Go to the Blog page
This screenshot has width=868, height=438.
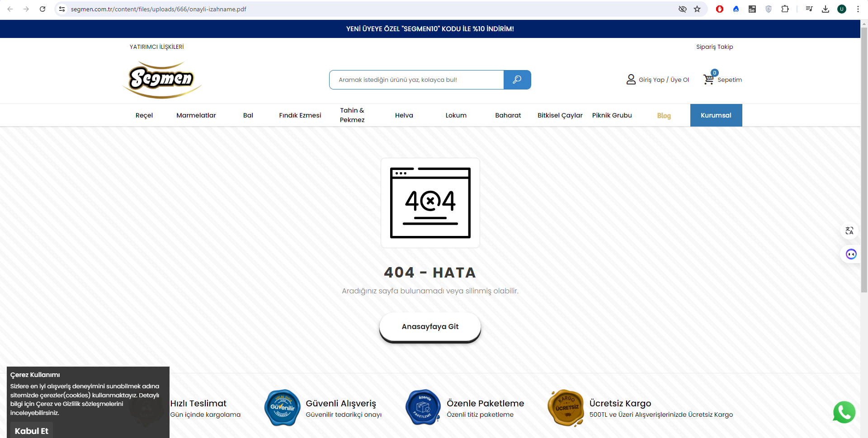coord(664,116)
